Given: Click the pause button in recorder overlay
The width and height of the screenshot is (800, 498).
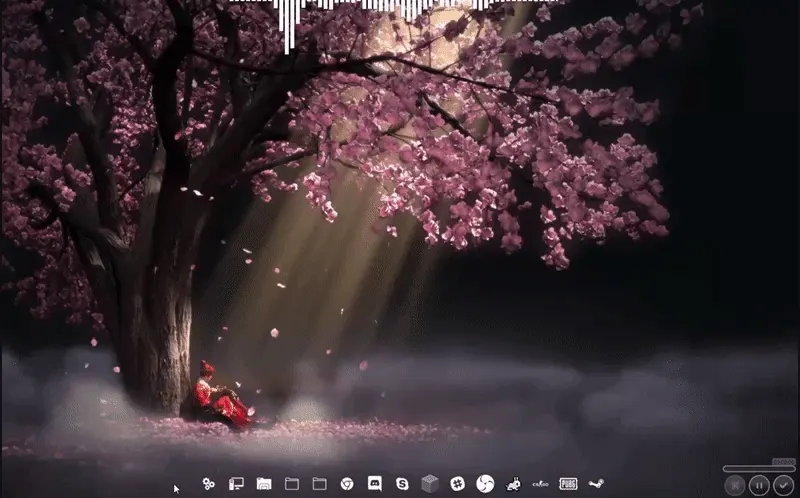Looking at the screenshot, I should [759, 485].
